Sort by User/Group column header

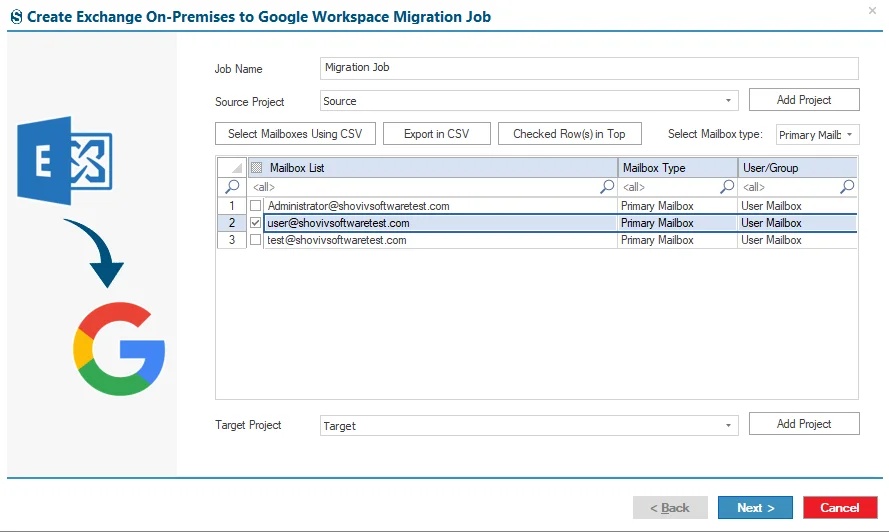pyautogui.click(x=797, y=167)
